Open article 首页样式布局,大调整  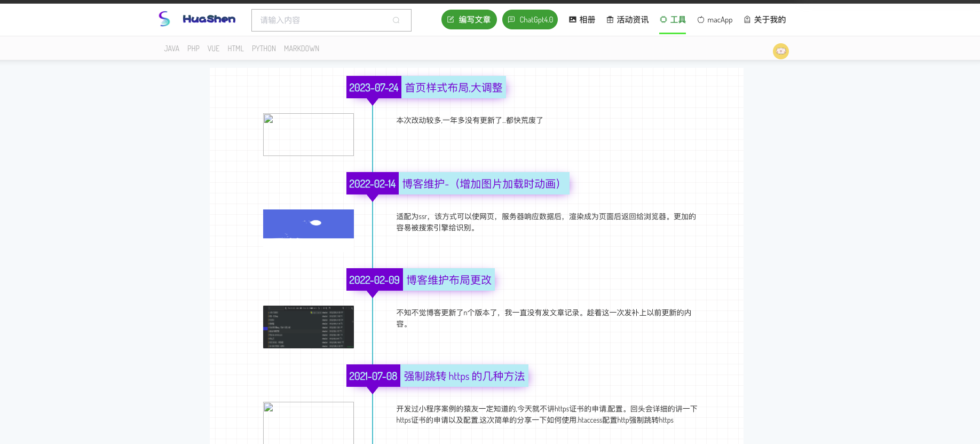tap(453, 88)
